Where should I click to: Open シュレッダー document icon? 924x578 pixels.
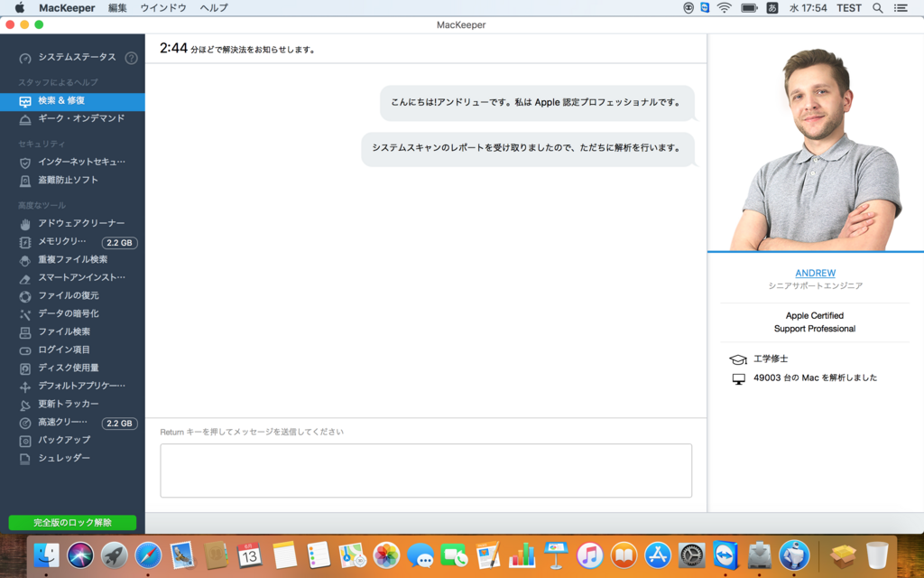24,459
